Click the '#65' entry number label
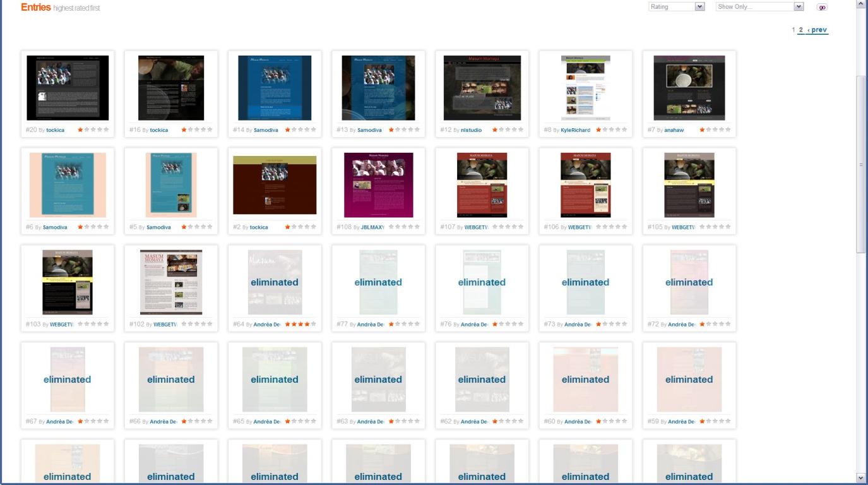The width and height of the screenshot is (868, 485). [239, 421]
